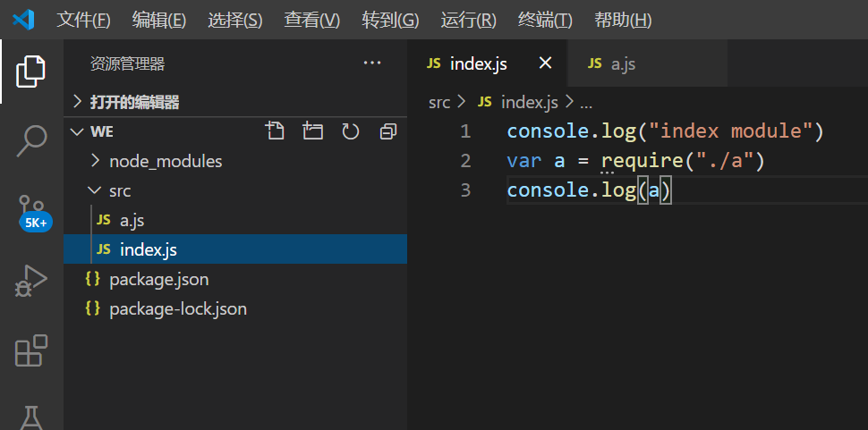Open package.json in the file tree

pyautogui.click(x=158, y=279)
